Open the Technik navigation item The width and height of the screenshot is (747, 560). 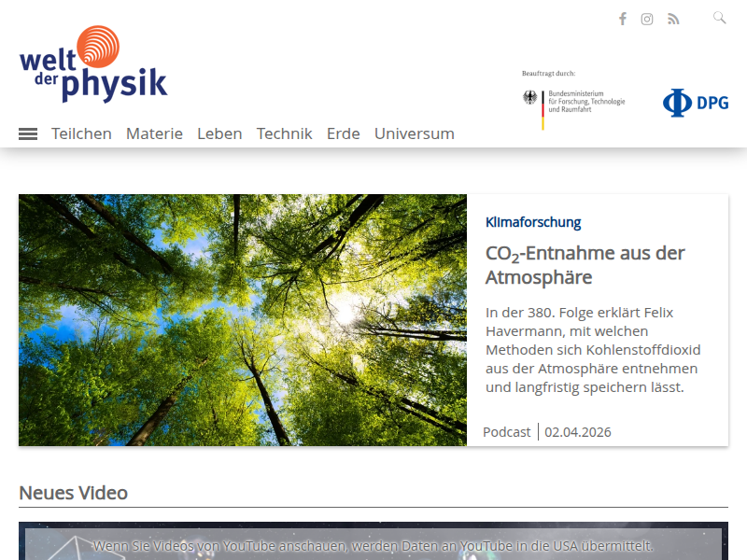tap(284, 133)
